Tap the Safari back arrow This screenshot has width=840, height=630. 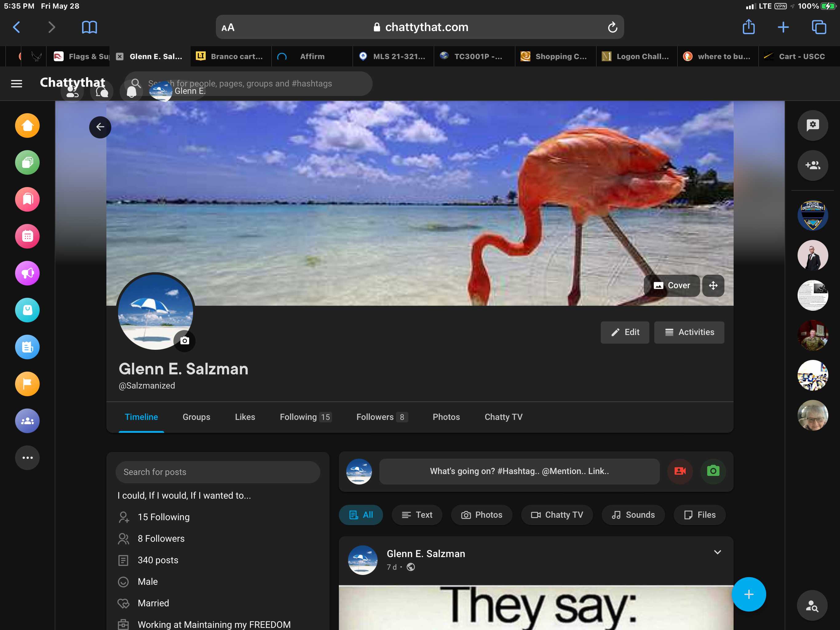click(17, 27)
